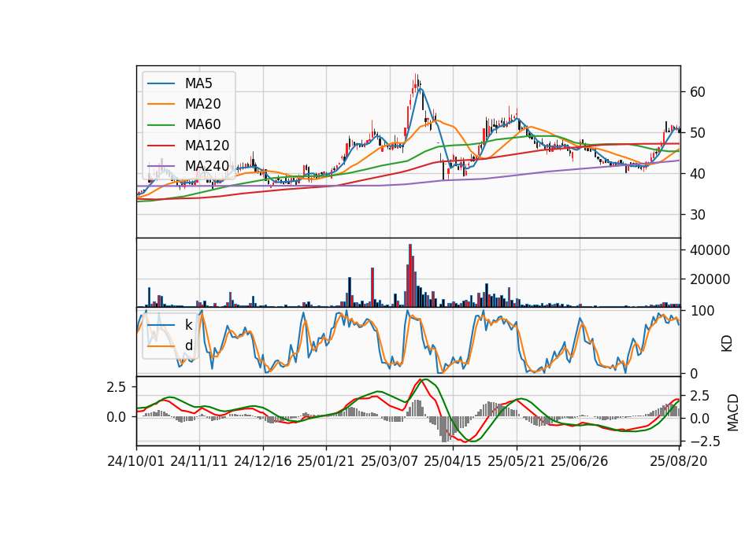Click the MA5 legend label
756x543 pixels.
pyautogui.click(x=198, y=83)
